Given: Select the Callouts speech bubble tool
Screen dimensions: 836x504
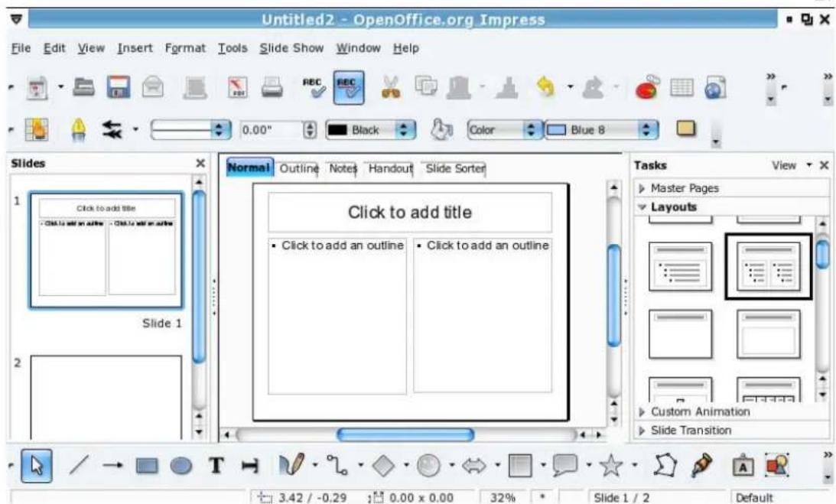Looking at the screenshot, I should click(x=565, y=466).
